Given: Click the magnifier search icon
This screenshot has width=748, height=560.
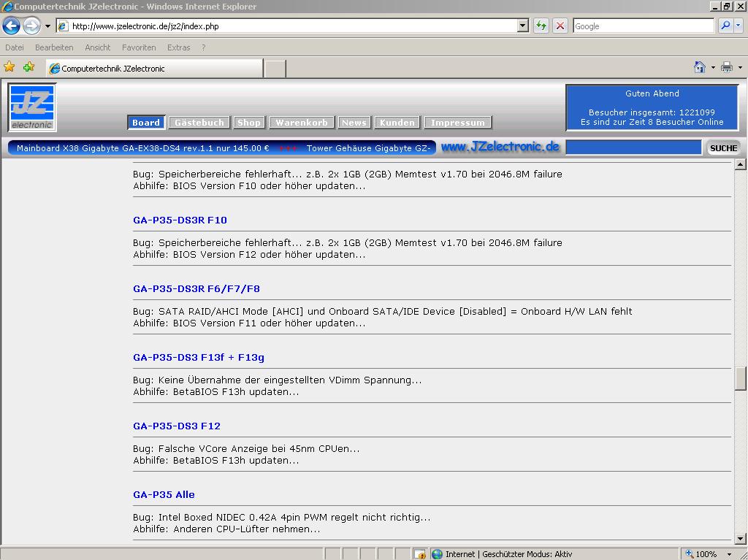Looking at the screenshot, I should pos(725,26).
